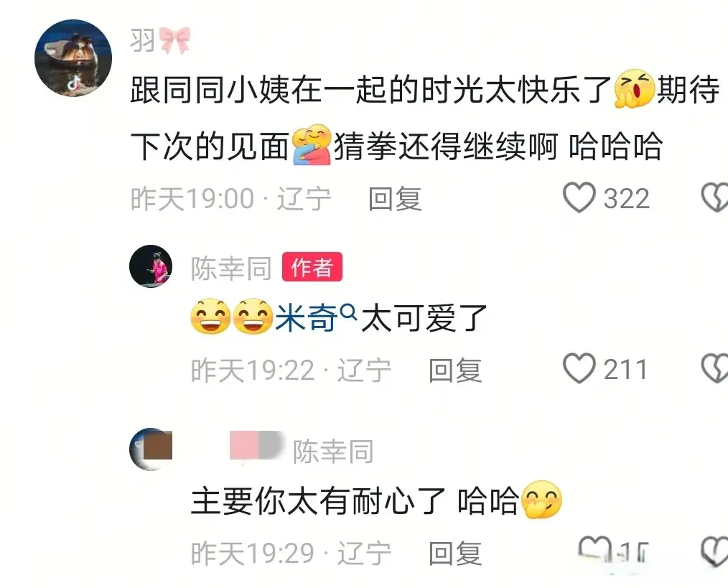Like 陈幸同's author reply with 211 likes
728x588 pixels.
[x=579, y=368]
